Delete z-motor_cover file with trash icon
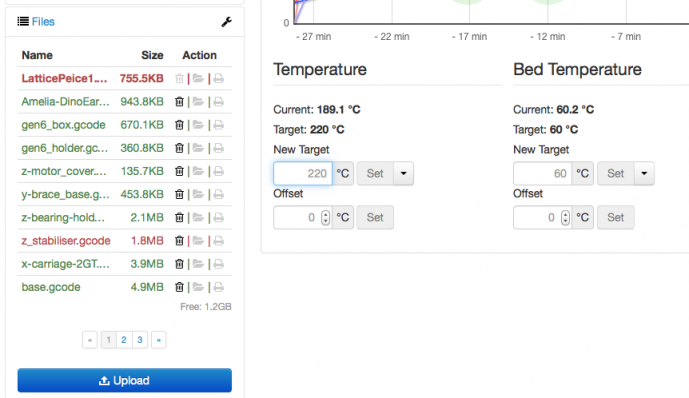 click(x=179, y=171)
